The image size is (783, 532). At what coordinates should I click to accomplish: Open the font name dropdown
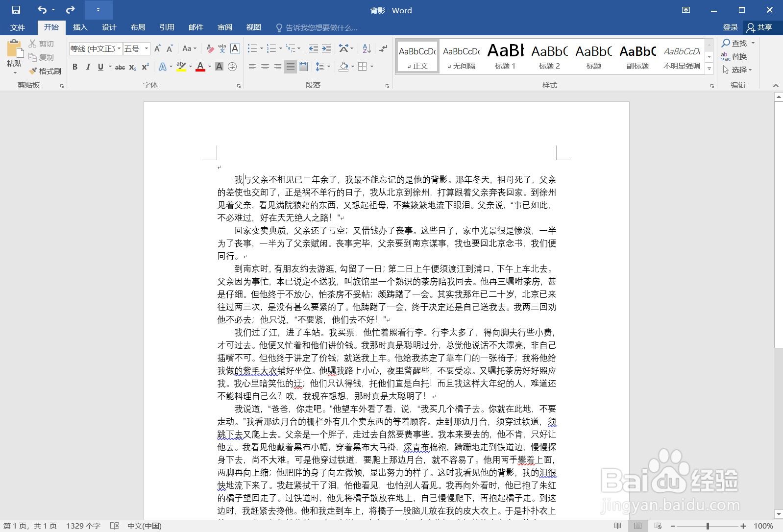click(119, 48)
